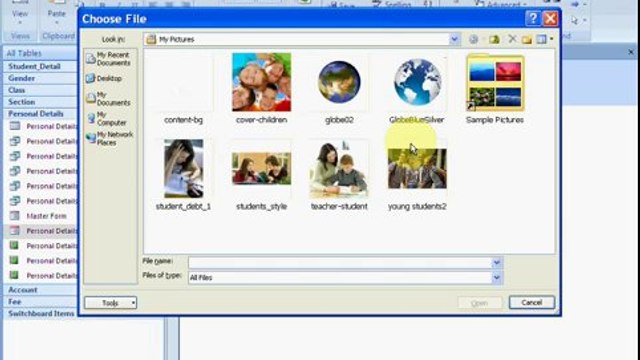Screen dimensions: 640x360
Task: Go to My Network Places
Action: (109, 138)
